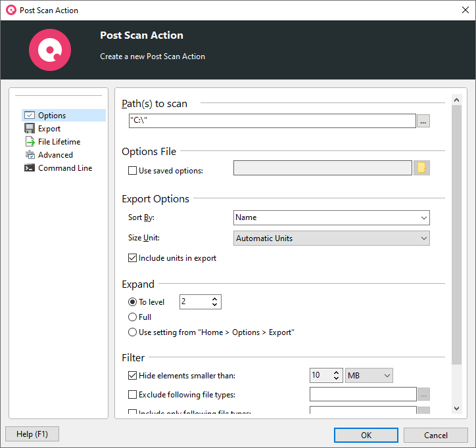
Task: Toggle Hide elements smaller than checkbox
Action: (132, 376)
